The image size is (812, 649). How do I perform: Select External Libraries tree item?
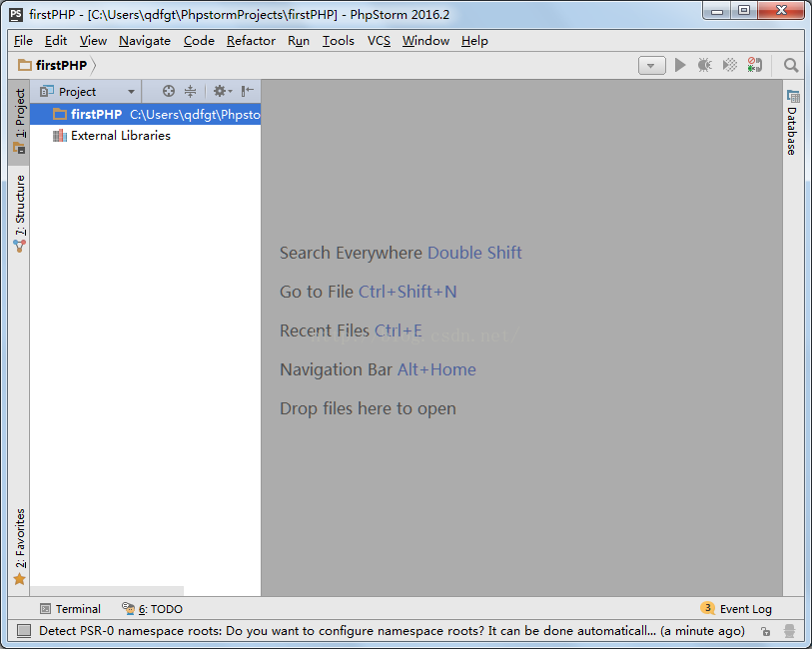coord(112,136)
